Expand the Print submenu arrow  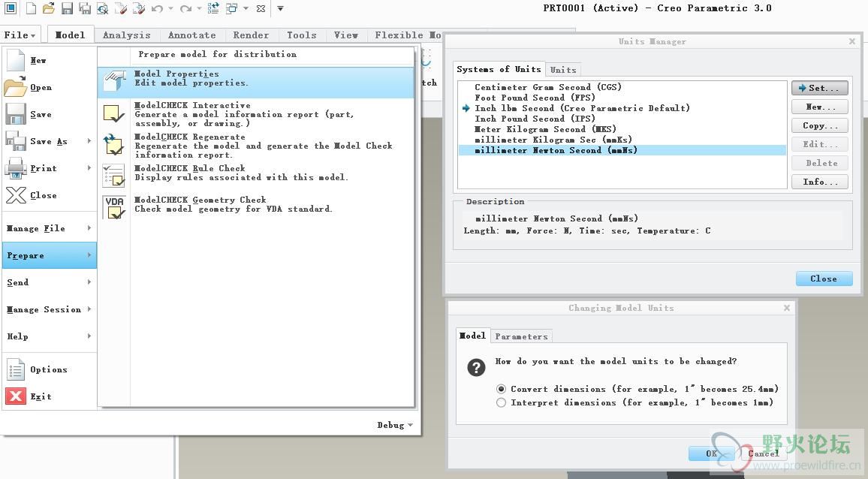89,167
